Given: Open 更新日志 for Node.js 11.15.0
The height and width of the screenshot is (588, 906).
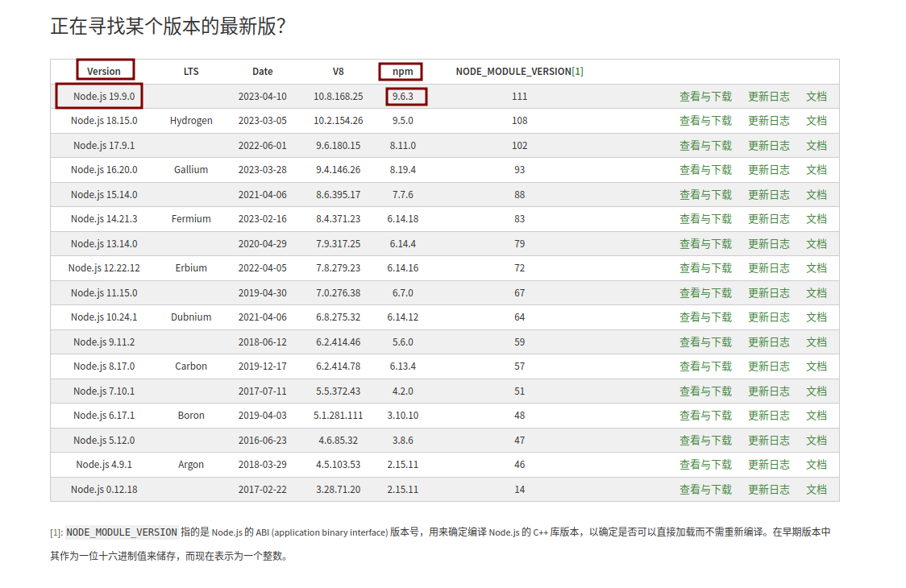Looking at the screenshot, I should click(x=768, y=293).
